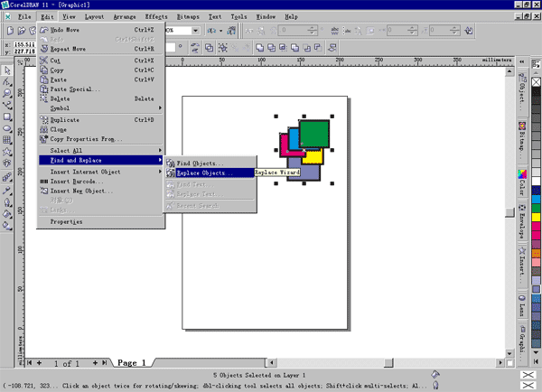Image resolution: width=542 pixels, height=392 pixels.
Task: Choose Undo Move in Edit menu
Action: [x=100, y=30]
